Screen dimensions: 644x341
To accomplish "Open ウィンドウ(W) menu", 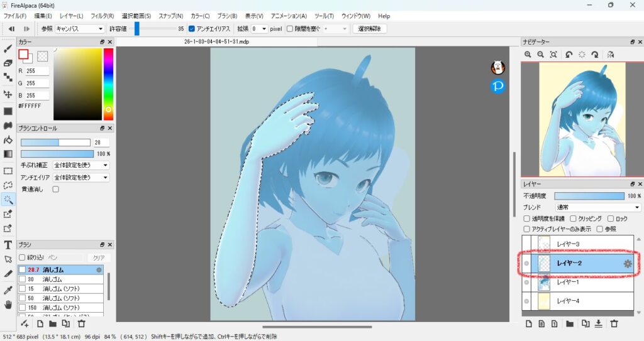I will [356, 16].
